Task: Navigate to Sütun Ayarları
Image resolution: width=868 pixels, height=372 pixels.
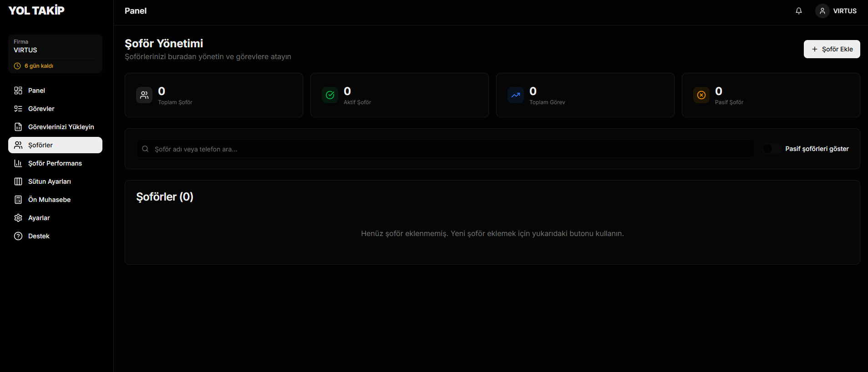Action: (49, 181)
